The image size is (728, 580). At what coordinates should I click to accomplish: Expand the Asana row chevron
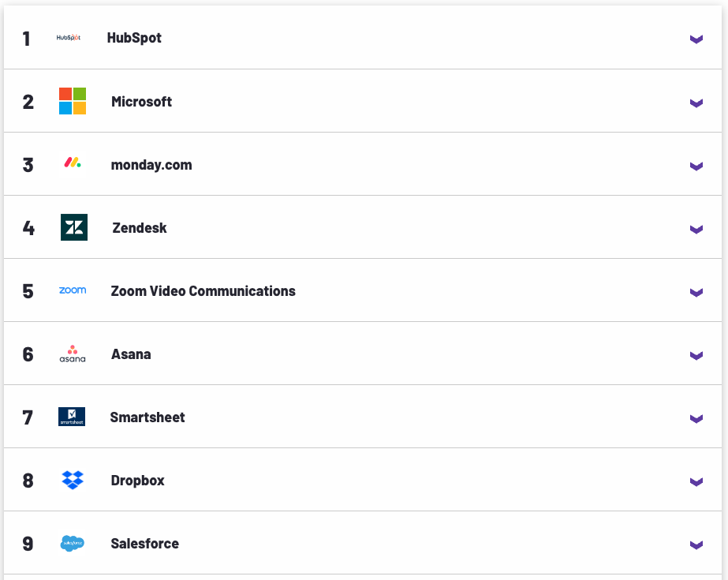pos(696,355)
